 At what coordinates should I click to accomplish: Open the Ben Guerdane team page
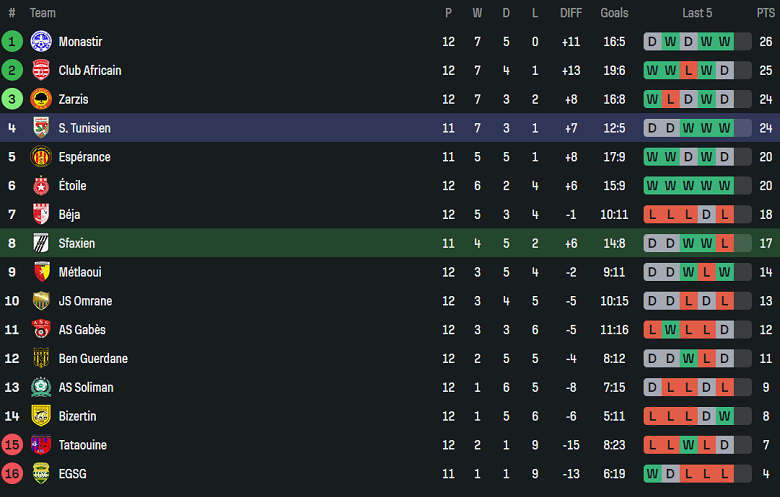(93, 359)
